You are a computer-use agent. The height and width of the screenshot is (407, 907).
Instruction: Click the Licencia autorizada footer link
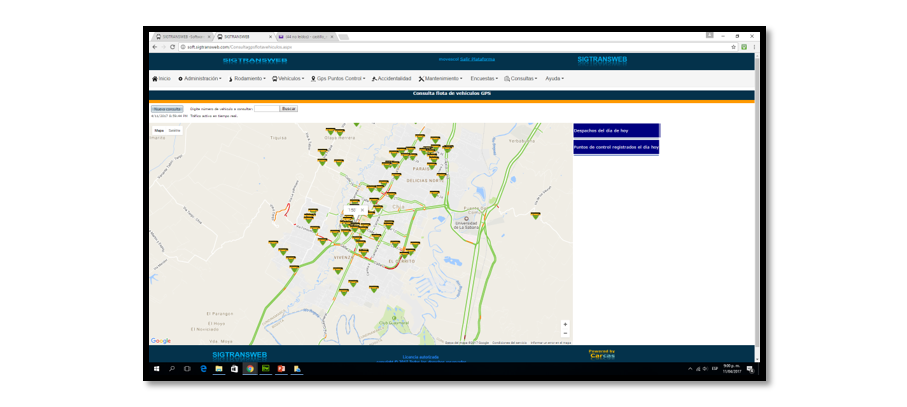point(421,357)
